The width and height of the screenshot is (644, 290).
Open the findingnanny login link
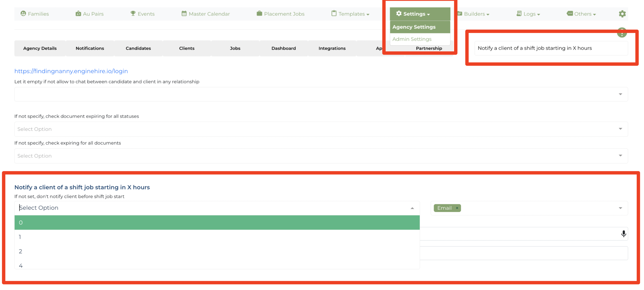[71, 71]
